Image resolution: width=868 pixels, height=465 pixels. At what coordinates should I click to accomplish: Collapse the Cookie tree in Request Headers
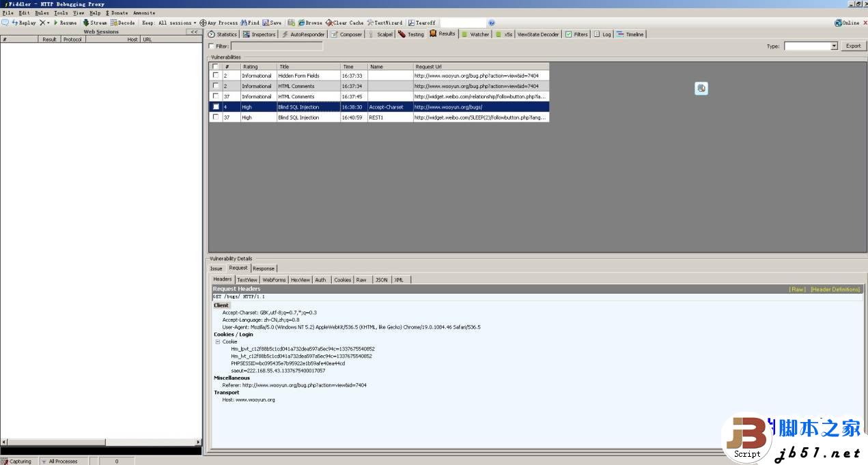(x=218, y=341)
